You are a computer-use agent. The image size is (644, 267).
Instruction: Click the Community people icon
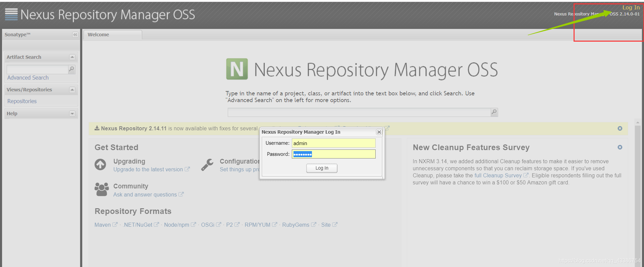click(x=102, y=189)
